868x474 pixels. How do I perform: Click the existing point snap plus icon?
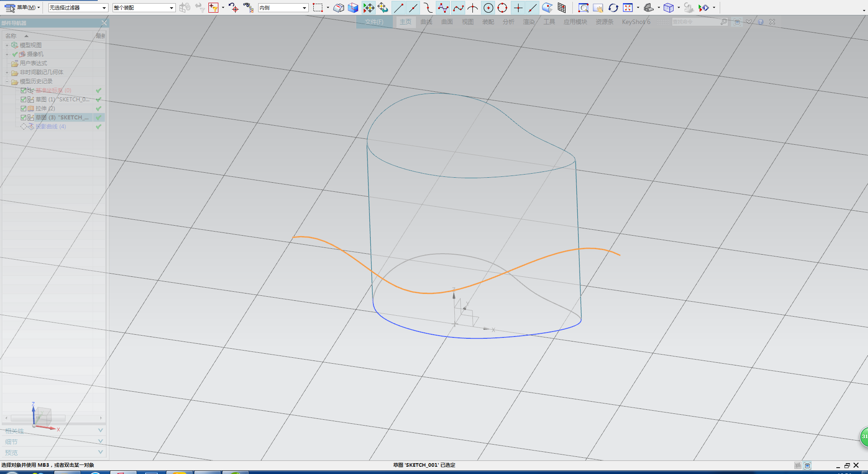click(518, 8)
